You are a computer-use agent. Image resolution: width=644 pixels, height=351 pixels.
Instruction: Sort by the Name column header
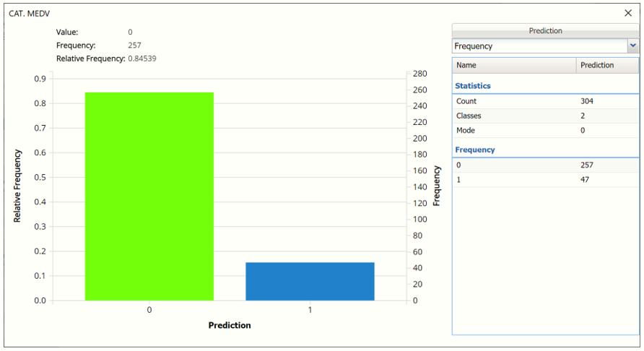(x=514, y=65)
